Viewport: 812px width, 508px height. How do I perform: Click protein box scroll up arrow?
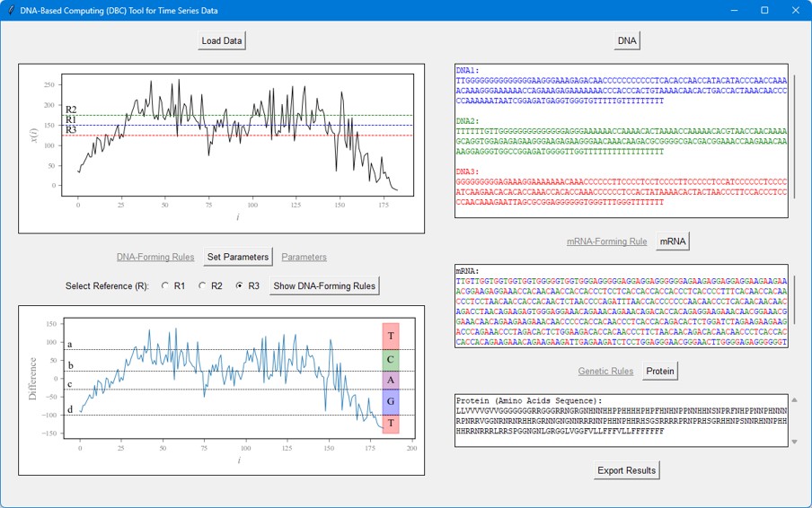coord(794,400)
